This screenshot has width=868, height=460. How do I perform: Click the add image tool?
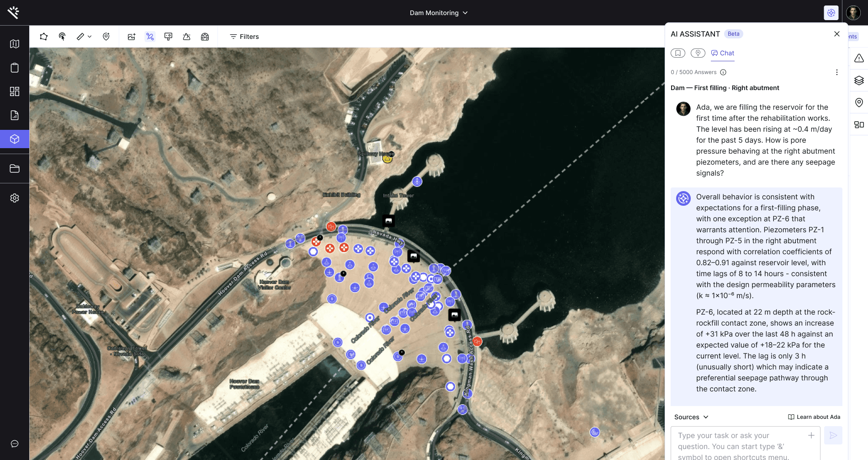pos(132,37)
